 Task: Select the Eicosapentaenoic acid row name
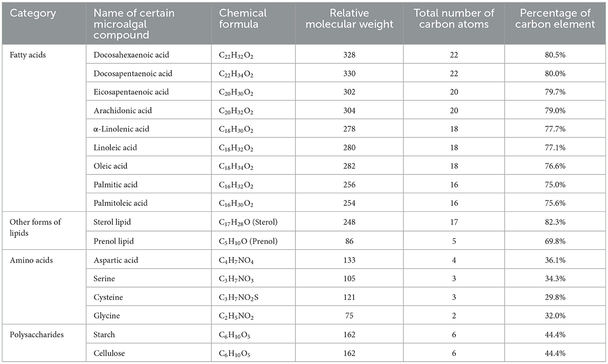tap(131, 92)
